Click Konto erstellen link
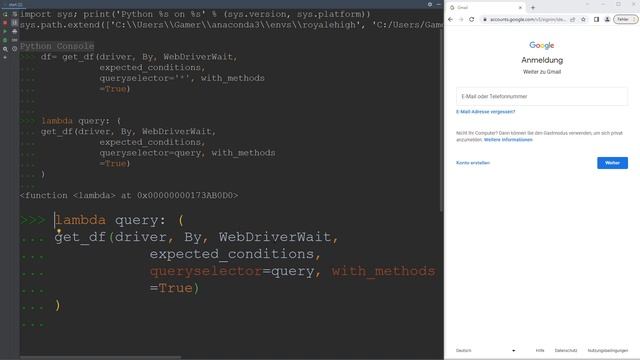This screenshot has height=360, width=640. coord(473,163)
